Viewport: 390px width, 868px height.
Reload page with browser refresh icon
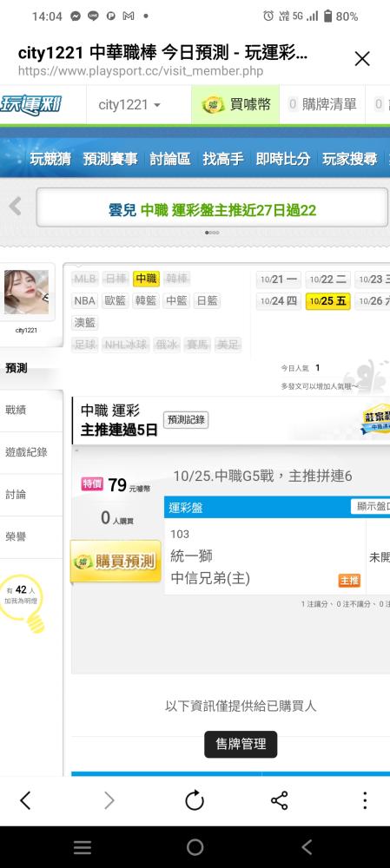[x=195, y=800]
